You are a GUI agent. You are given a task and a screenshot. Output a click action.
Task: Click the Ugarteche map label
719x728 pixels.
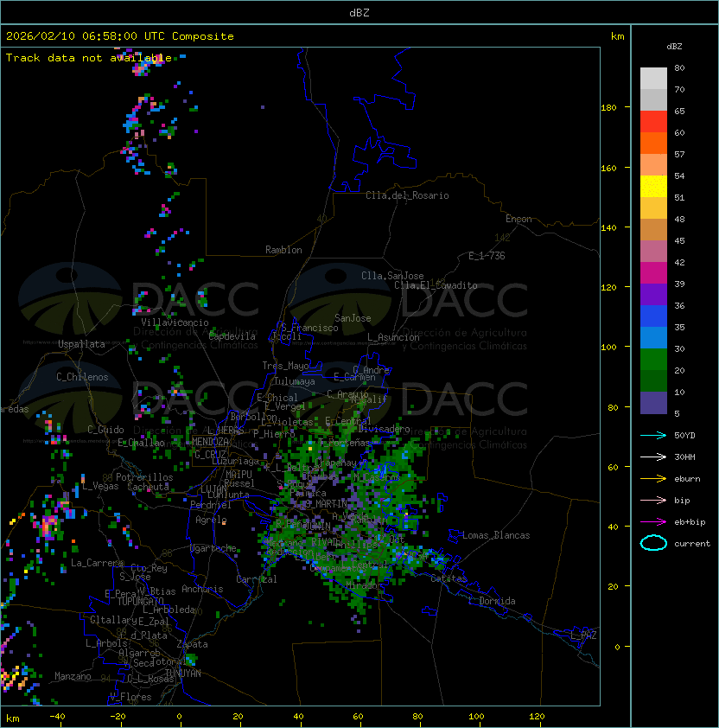click(213, 548)
